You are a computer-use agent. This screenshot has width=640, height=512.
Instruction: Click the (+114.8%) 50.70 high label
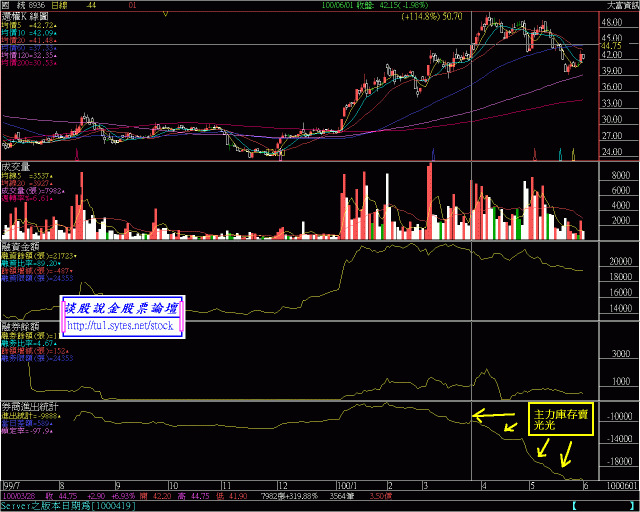click(432, 17)
